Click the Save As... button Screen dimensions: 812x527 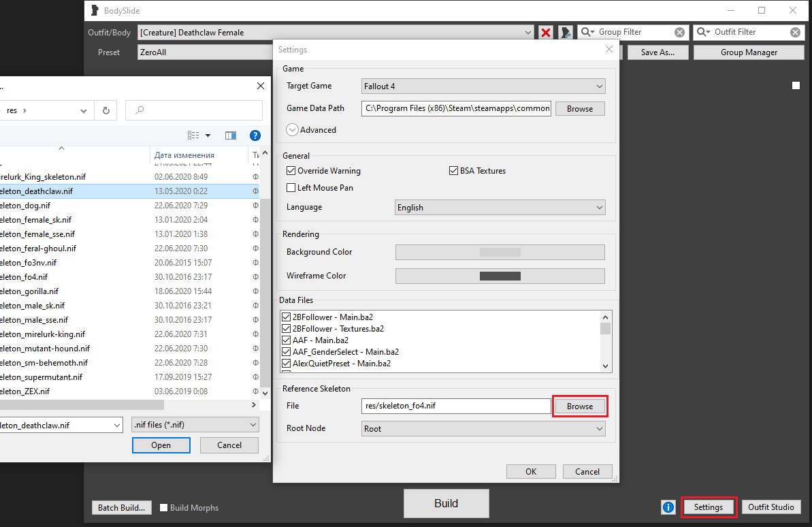click(657, 52)
